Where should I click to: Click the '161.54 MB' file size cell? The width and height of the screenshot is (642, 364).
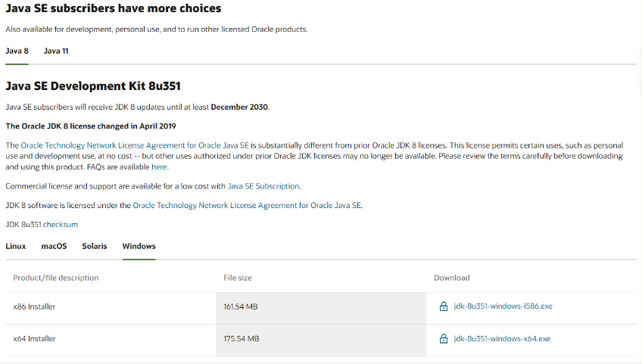coord(321,306)
